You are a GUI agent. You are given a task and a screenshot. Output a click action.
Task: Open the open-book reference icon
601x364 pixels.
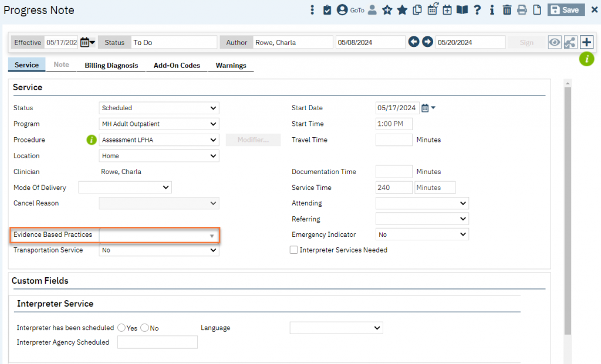tap(462, 10)
